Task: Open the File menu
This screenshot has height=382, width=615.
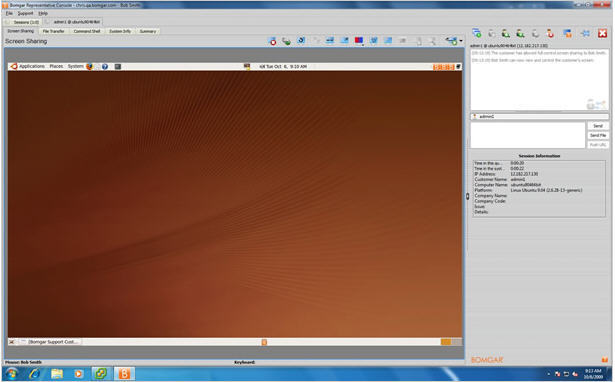Action: pyautogui.click(x=9, y=13)
